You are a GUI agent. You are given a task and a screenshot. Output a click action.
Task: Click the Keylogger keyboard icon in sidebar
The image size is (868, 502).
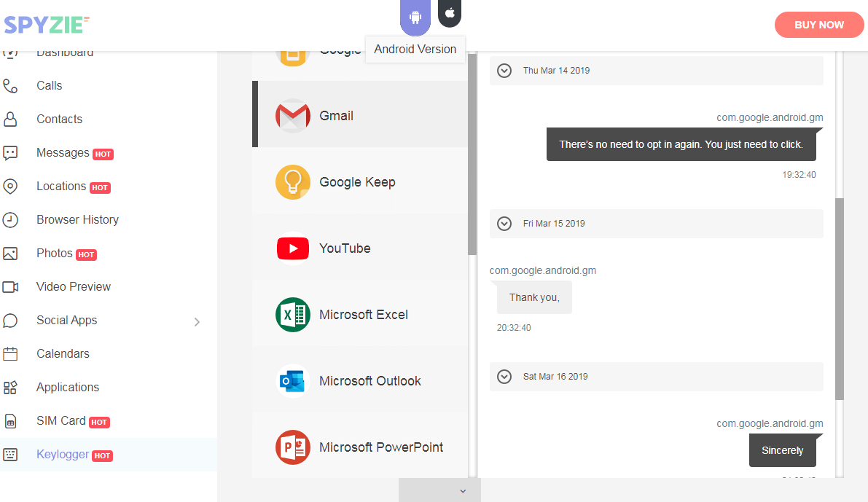pyautogui.click(x=10, y=455)
